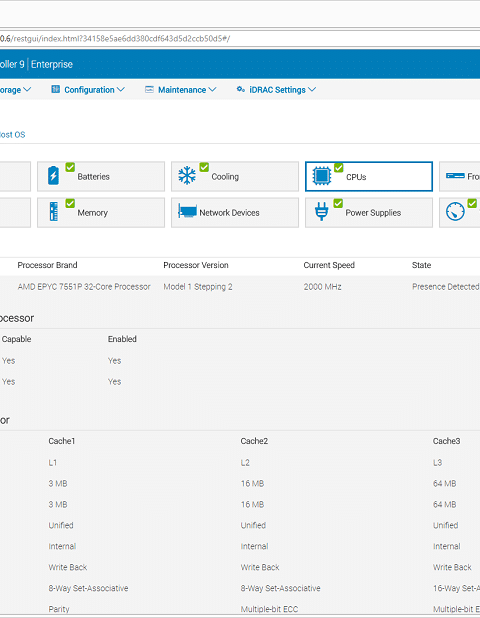480x618 pixels.
Task: Click the Capable column header
Action: (17, 339)
